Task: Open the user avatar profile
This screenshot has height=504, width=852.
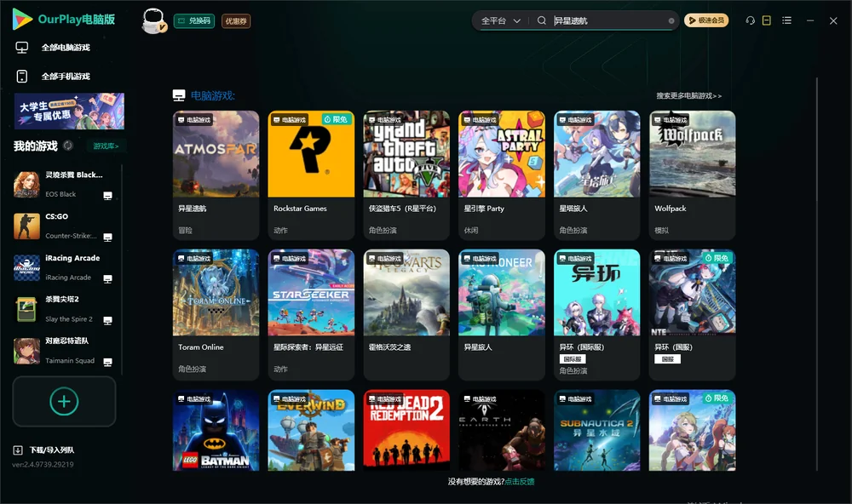Action: pyautogui.click(x=153, y=21)
